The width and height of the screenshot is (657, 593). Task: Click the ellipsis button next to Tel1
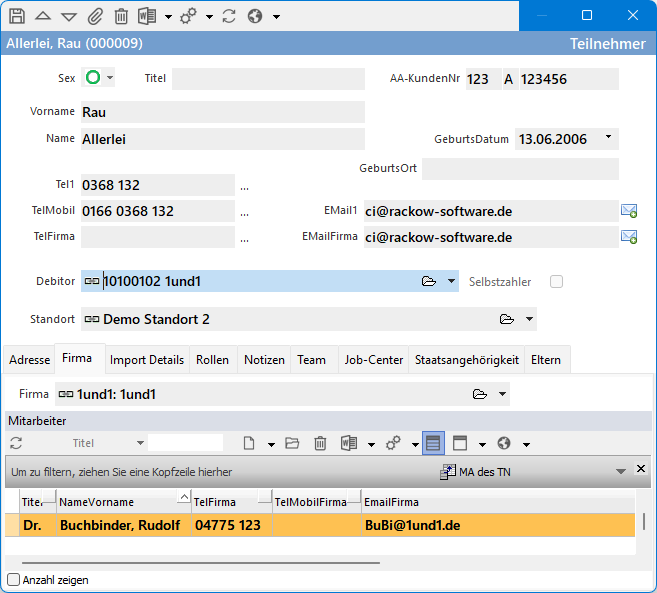(245, 186)
